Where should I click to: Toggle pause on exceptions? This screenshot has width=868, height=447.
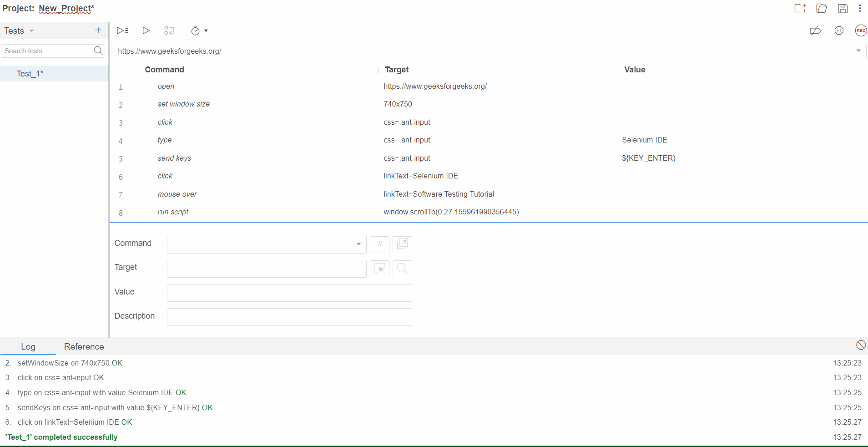click(x=839, y=30)
